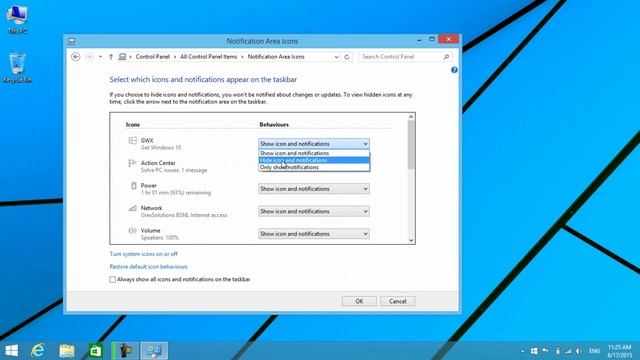
Task: Click the OK button
Action: pos(359,301)
